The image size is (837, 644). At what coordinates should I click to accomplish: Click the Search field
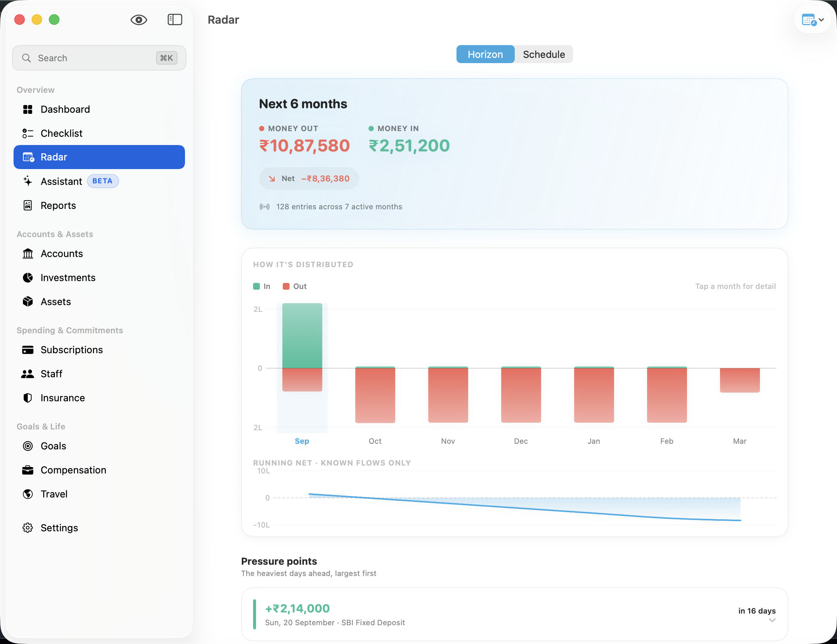pyautogui.click(x=99, y=58)
